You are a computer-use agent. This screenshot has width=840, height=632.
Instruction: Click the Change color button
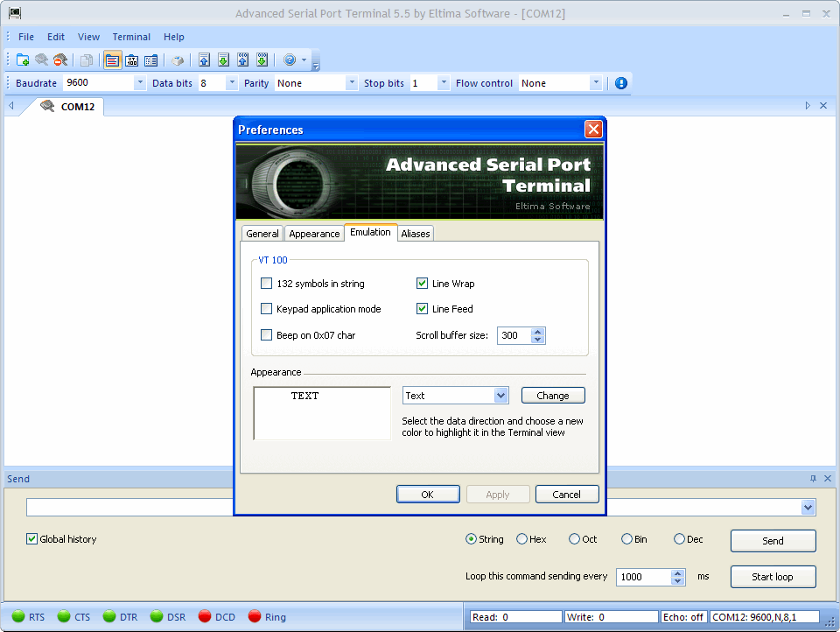click(x=553, y=395)
